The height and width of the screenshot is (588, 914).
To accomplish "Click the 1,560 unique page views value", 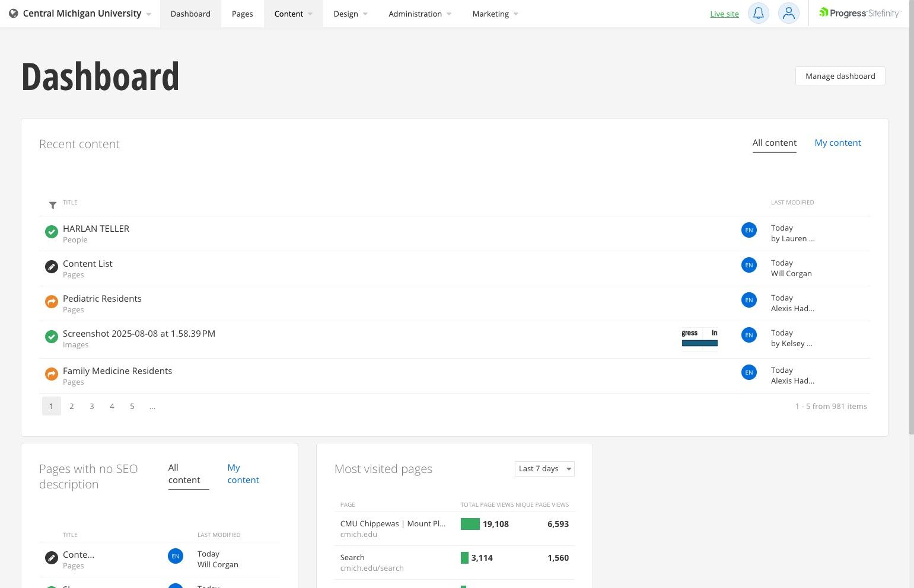I will tap(558, 558).
